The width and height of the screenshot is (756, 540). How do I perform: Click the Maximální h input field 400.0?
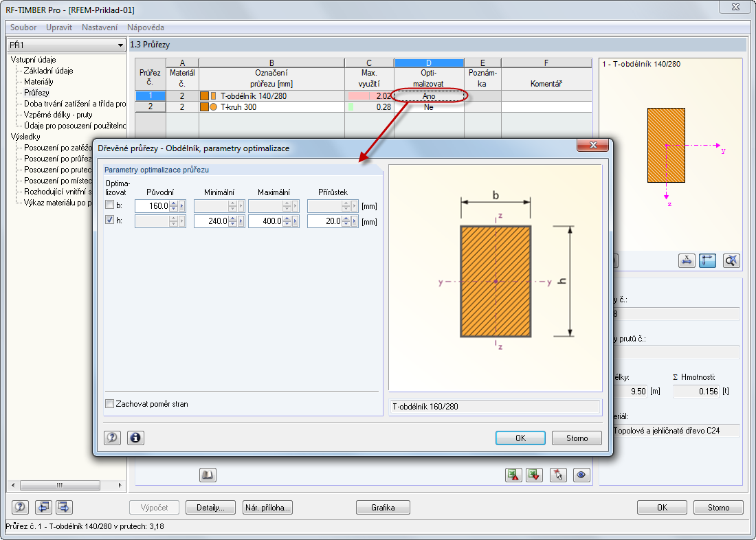click(x=266, y=221)
